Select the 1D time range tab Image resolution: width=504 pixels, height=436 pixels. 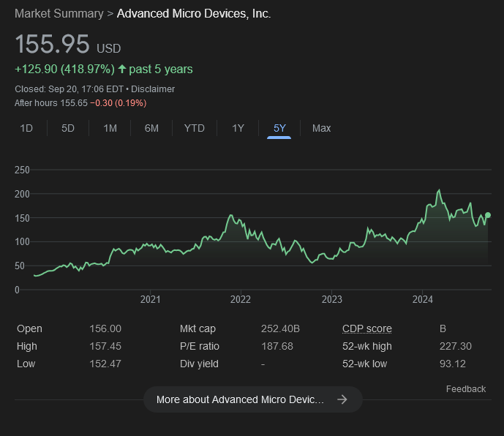coord(26,128)
